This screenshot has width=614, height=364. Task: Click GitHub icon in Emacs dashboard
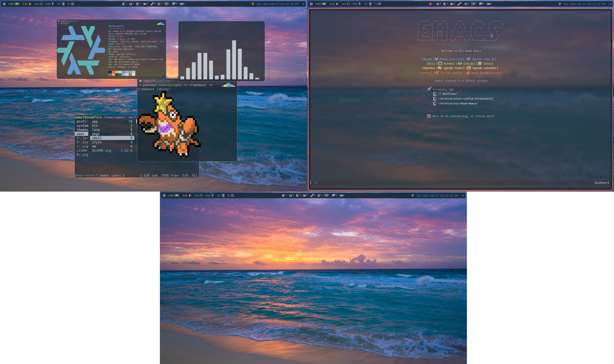[x=440, y=64]
